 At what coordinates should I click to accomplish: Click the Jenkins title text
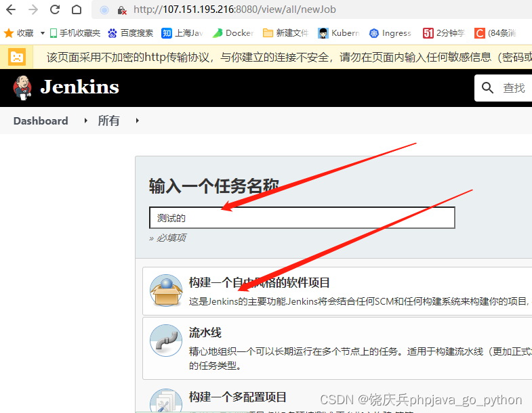[80, 87]
